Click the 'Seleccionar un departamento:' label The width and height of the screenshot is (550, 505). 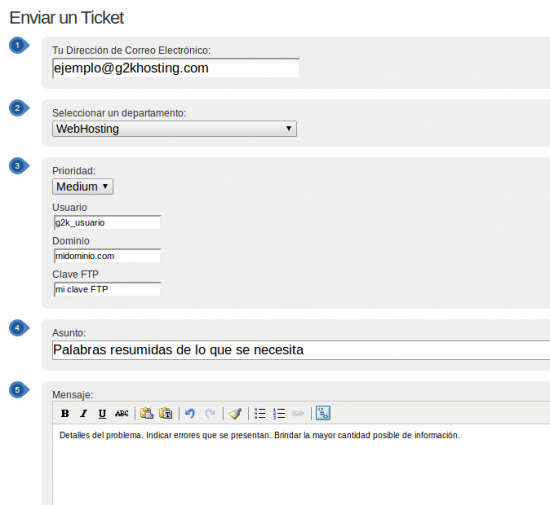[119, 113]
